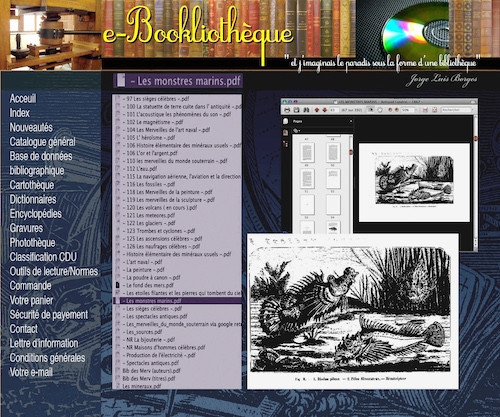Go to Nouveautés section
This screenshot has height=417, width=500.
31,127
